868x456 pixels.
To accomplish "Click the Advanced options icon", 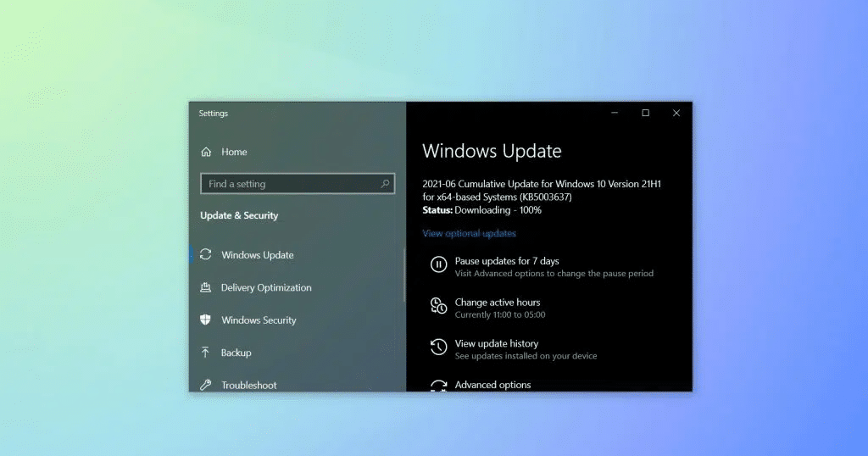I will click(438, 386).
